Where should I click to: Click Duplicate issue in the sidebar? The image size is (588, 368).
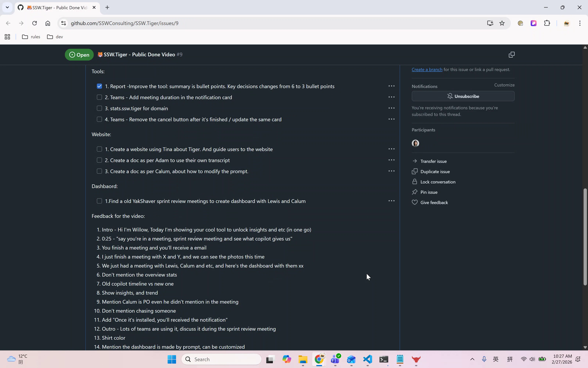pyautogui.click(x=431, y=172)
